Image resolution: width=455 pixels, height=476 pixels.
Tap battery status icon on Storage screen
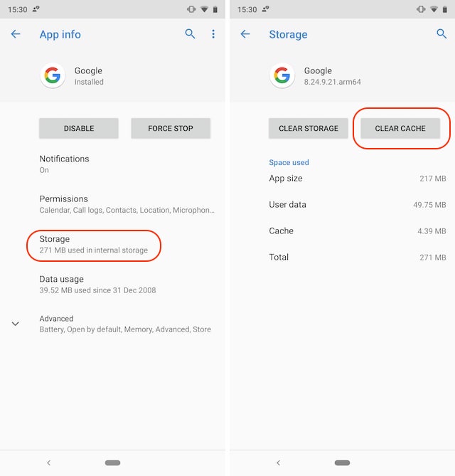(444, 9)
